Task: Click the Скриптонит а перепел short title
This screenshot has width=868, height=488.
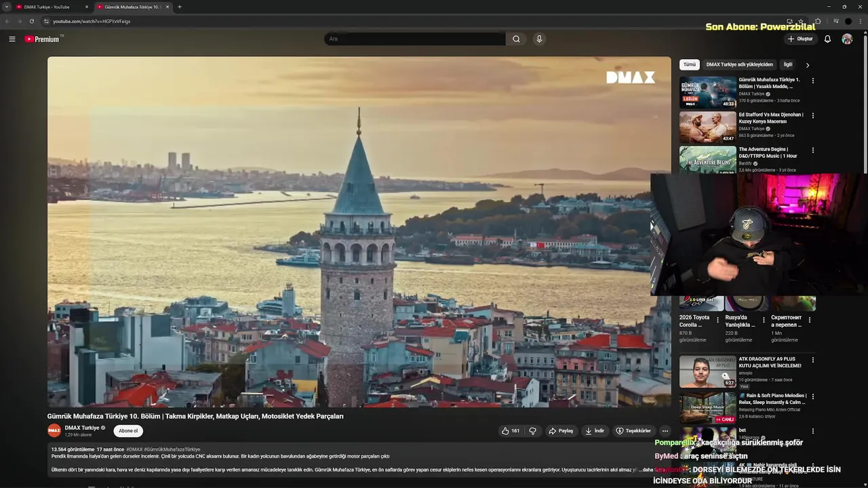Action: click(787, 321)
